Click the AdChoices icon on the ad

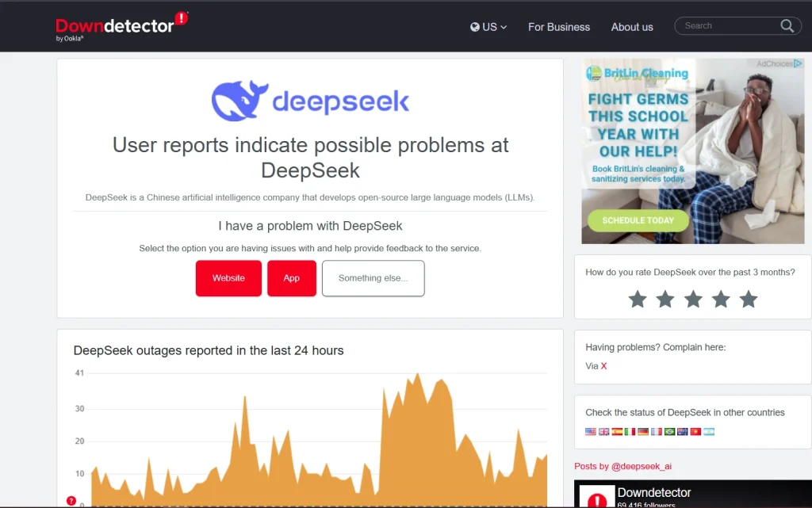pos(798,63)
